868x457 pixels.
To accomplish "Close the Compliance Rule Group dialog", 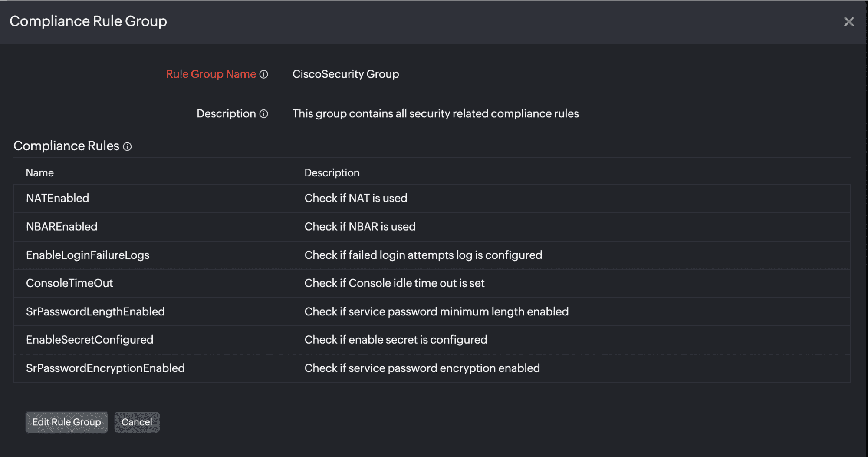I will [848, 22].
